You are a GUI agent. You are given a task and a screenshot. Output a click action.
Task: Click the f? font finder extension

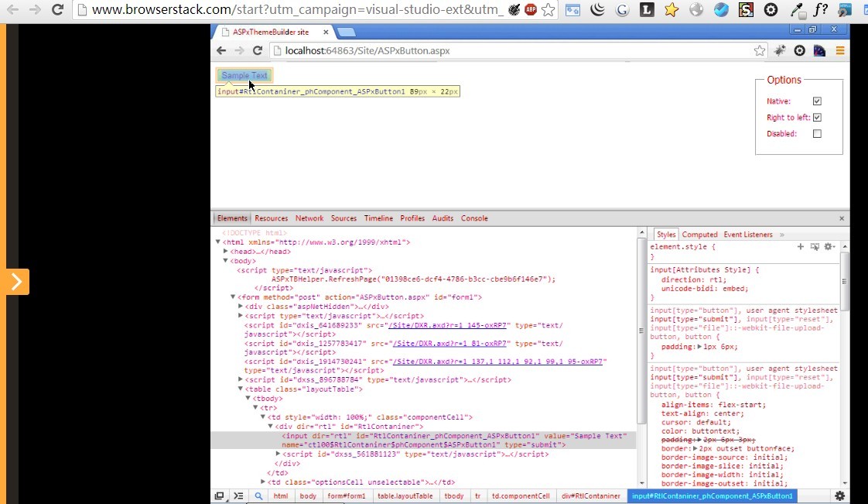point(821,9)
